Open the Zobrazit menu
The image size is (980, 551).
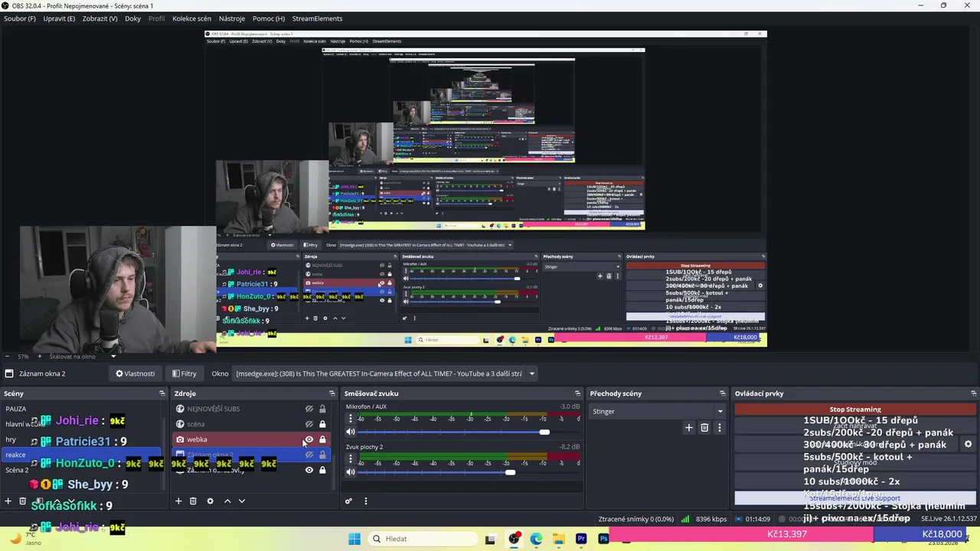(x=101, y=18)
